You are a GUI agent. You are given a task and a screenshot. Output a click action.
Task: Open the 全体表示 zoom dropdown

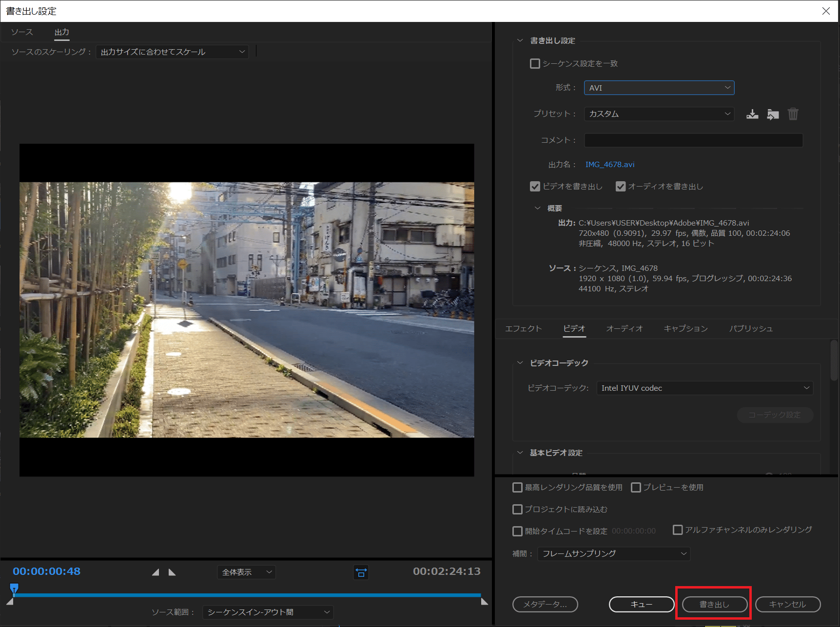pos(246,572)
